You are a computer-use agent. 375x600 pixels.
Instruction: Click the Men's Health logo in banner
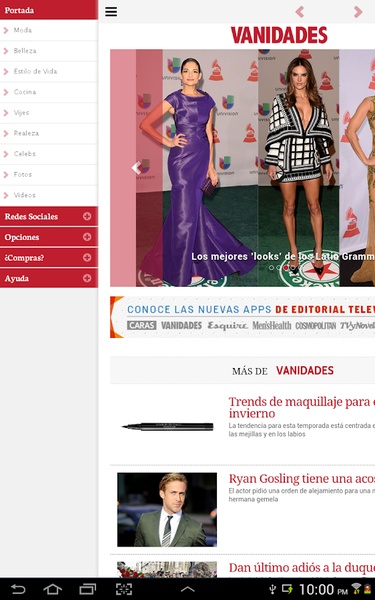coord(272,326)
